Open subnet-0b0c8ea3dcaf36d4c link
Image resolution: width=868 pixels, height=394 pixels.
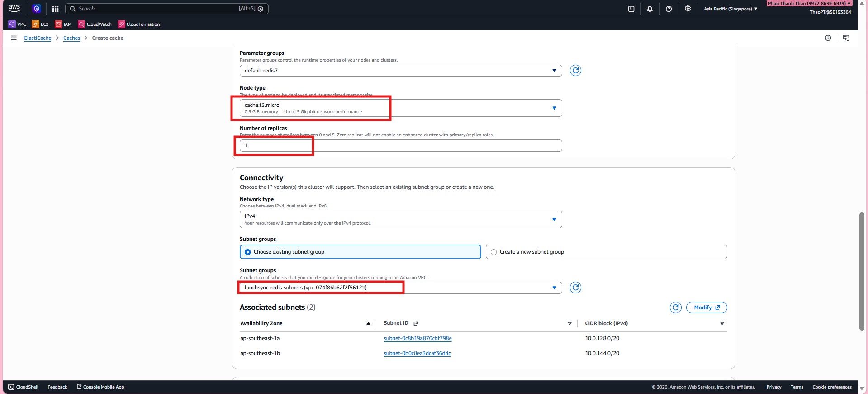coord(417,353)
